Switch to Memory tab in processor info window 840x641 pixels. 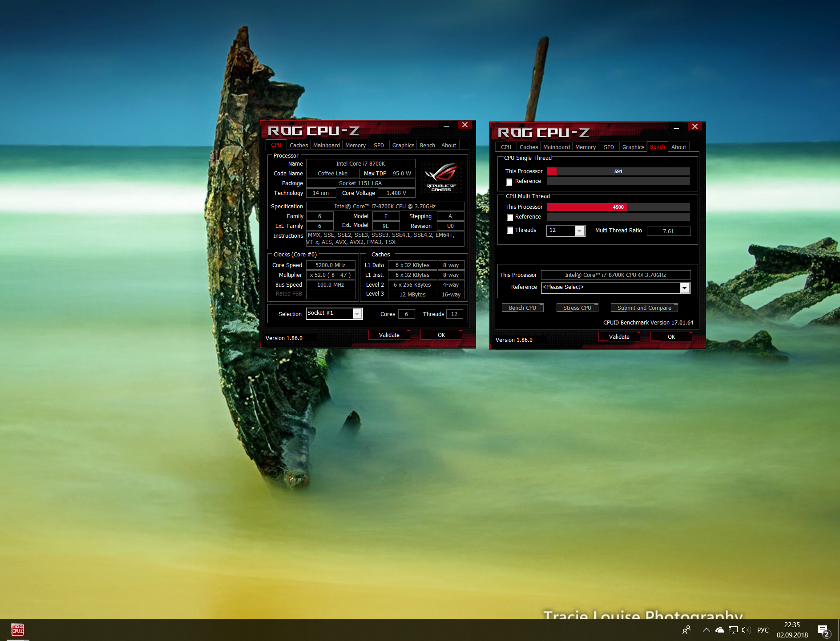click(355, 146)
